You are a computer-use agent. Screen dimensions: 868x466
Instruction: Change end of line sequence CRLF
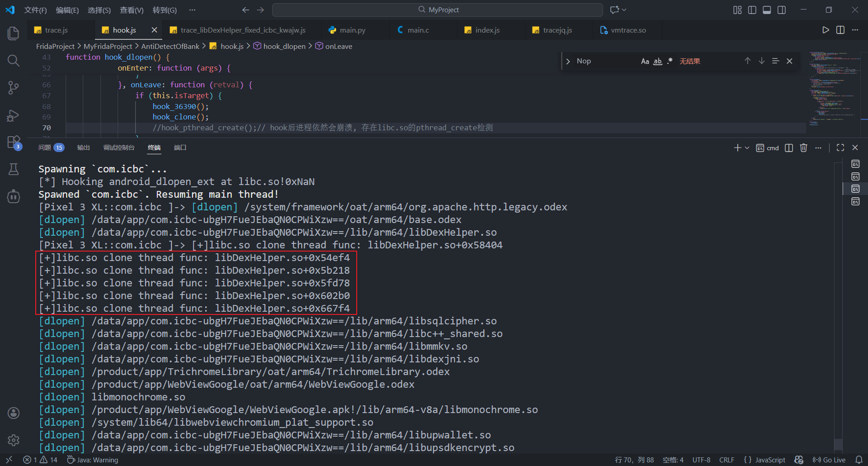pos(726,460)
